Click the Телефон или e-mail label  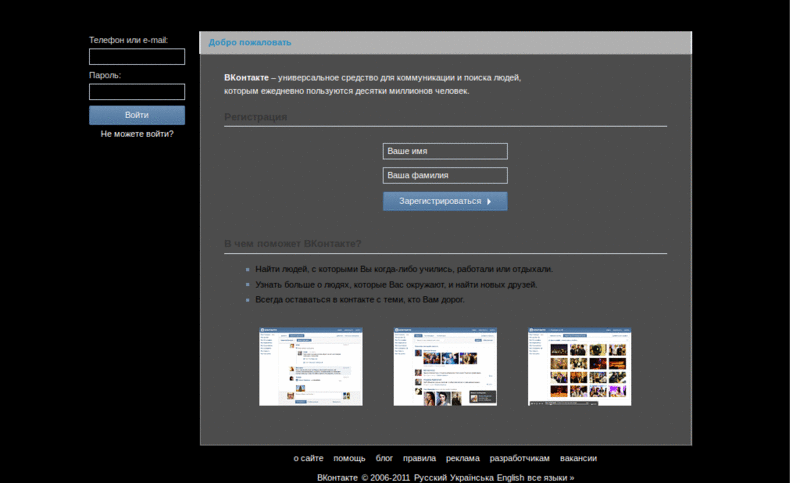[x=129, y=40]
